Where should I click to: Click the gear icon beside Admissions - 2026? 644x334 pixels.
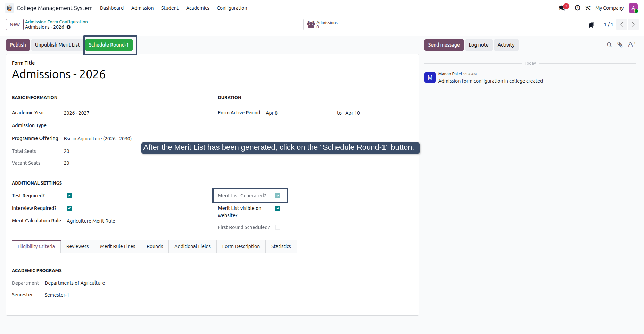pos(69,27)
